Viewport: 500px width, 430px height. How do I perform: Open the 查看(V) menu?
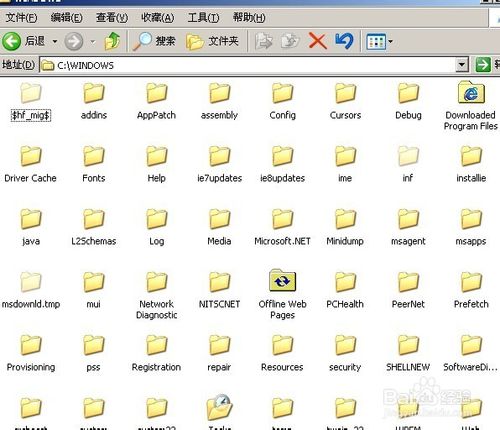112,17
